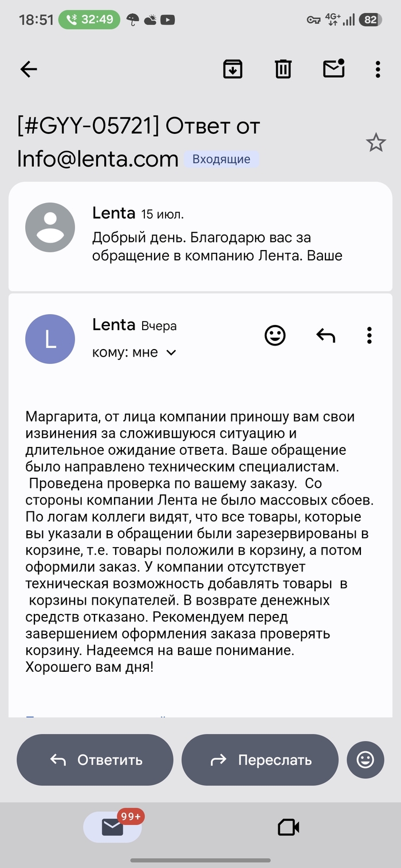Expand recipient details next to кому: мне

coord(171,353)
